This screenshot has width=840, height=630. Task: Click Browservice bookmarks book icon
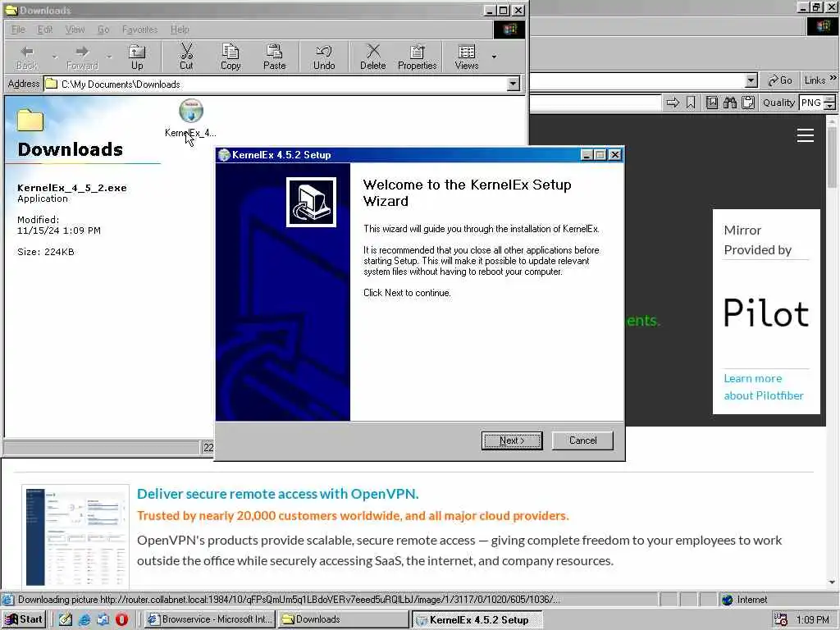tap(711, 103)
